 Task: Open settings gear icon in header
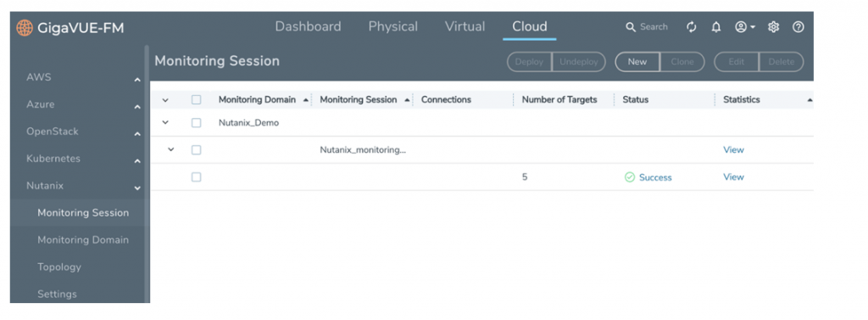(x=773, y=27)
